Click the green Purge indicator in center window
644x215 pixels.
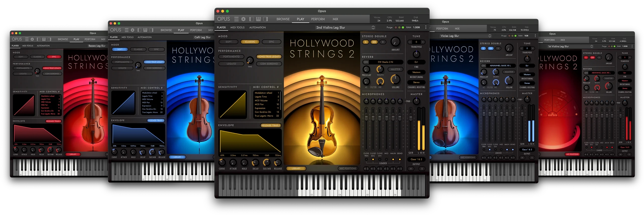point(403,27)
